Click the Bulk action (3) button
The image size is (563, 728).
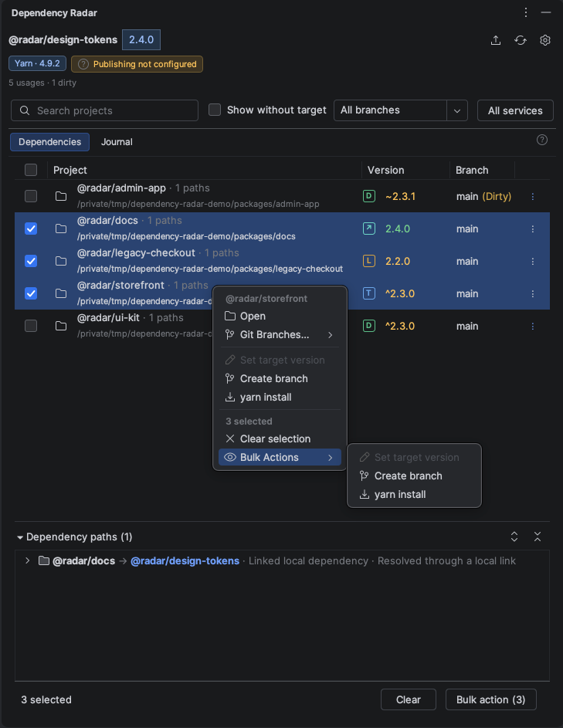point(490,699)
